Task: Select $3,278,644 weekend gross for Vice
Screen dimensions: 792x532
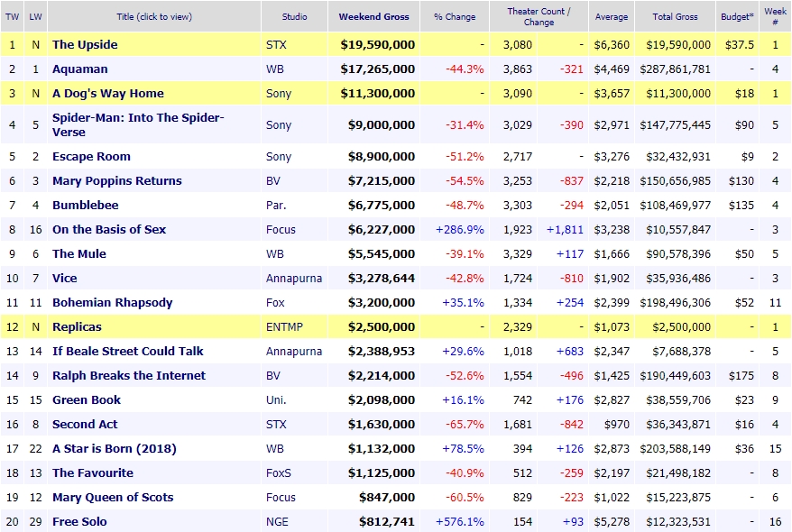Action: coord(382,278)
